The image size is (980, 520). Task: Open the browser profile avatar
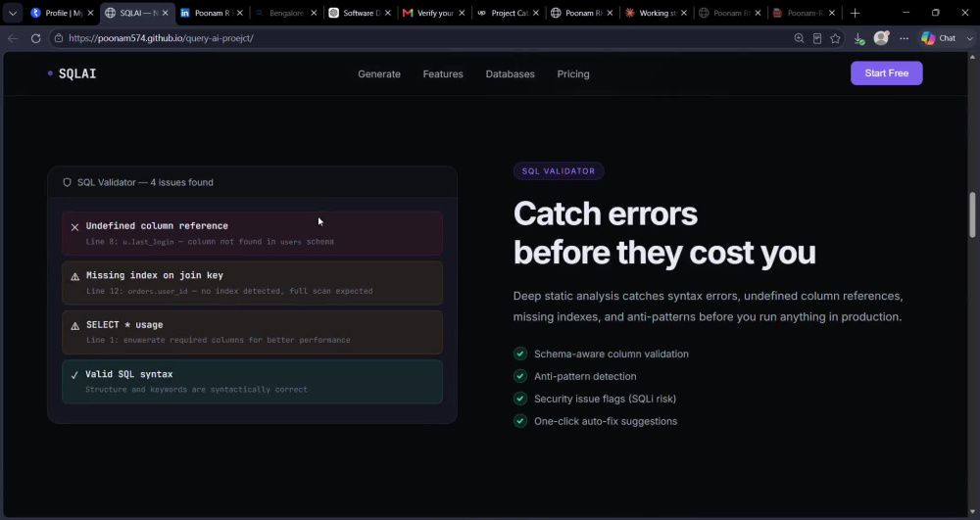pyautogui.click(x=881, y=38)
